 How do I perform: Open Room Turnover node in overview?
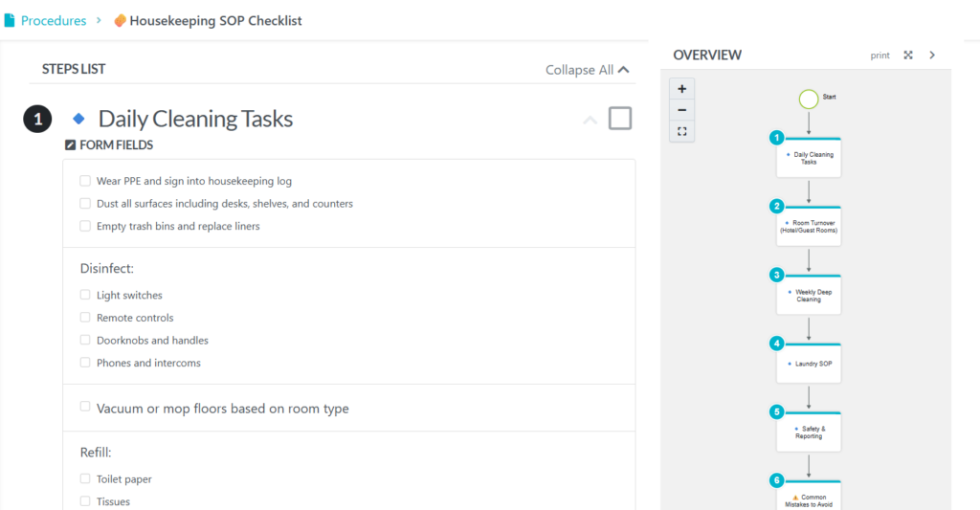click(809, 226)
